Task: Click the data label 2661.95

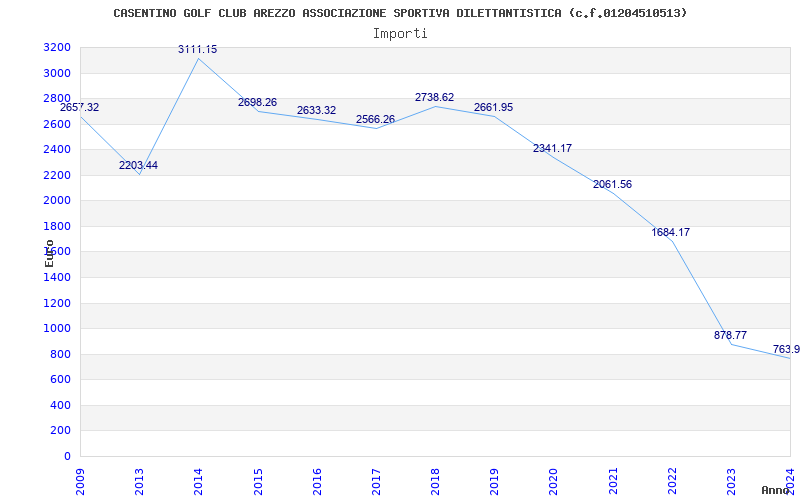Action: 493,107
